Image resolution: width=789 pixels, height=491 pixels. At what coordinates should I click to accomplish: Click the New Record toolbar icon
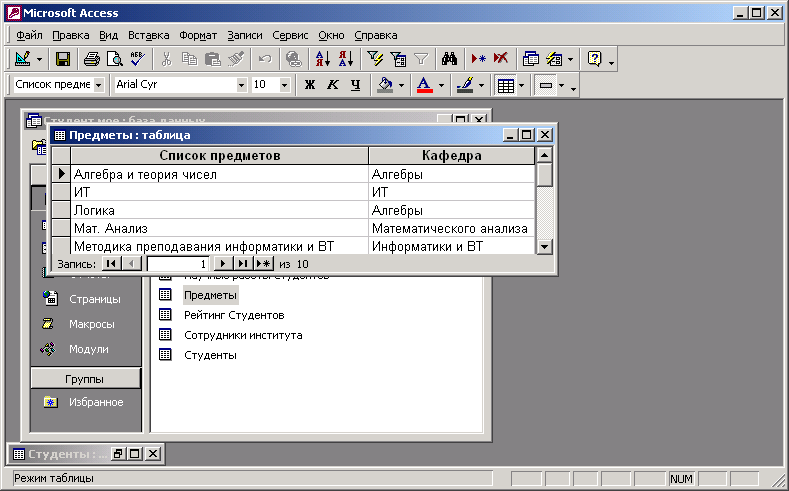tap(478, 59)
